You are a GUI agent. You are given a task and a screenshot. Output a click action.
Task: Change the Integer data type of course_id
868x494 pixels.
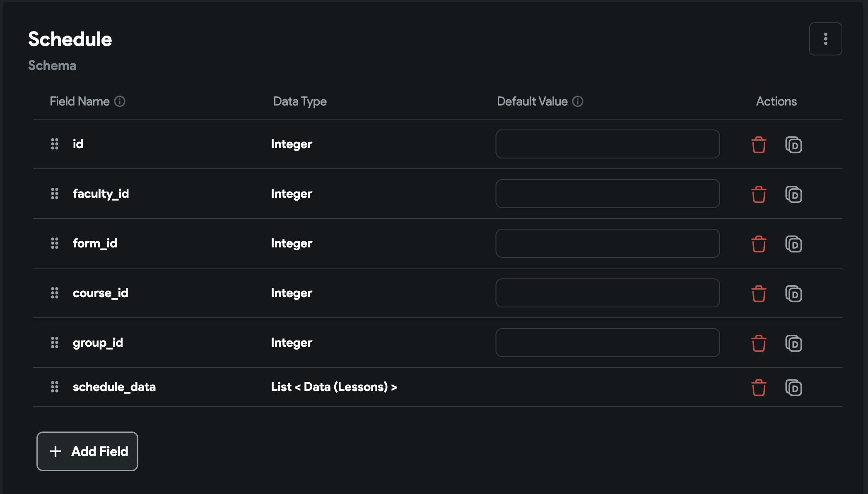click(x=292, y=293)
